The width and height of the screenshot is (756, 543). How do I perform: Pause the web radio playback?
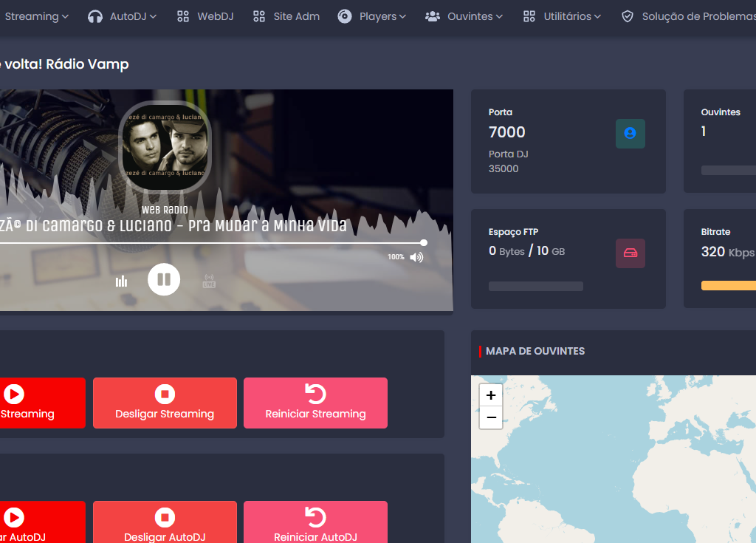(164, 279)
